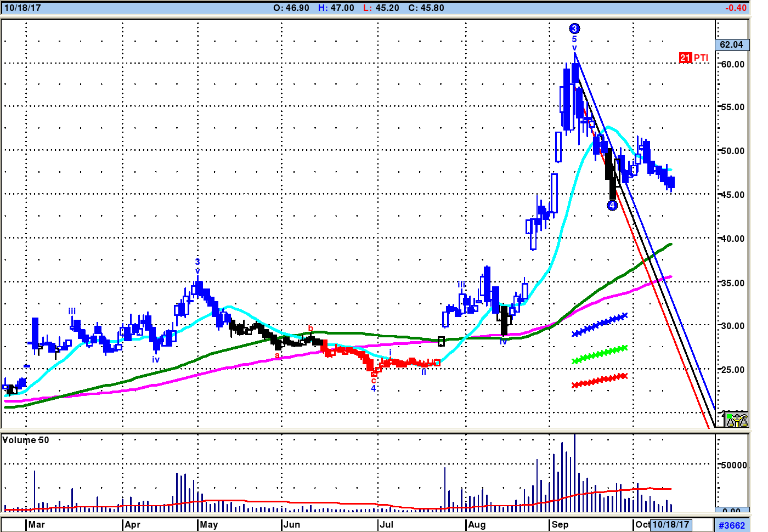Select the red 'c' wave label at July low
The image size is (768, 532).
coord(374,381)
